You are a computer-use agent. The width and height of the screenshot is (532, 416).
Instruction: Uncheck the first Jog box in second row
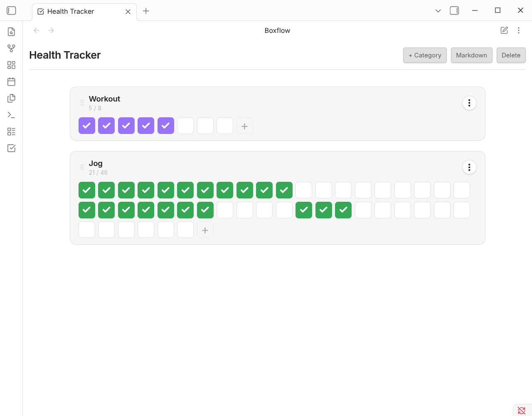(x=87, y=210)
